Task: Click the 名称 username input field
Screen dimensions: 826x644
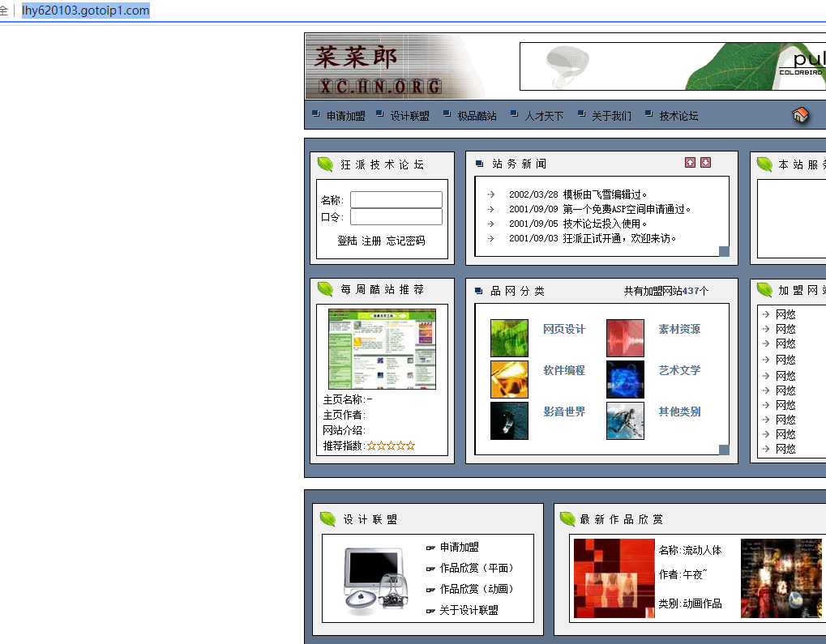Action: pyautogui.click(x=396, y=200)
